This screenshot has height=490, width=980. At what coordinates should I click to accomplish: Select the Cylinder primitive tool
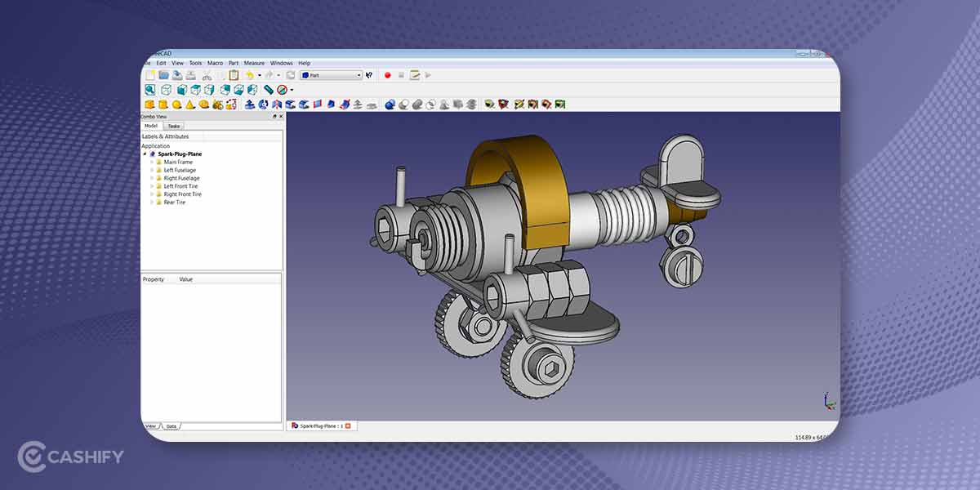pyautogui.click(x=163, y=105)
